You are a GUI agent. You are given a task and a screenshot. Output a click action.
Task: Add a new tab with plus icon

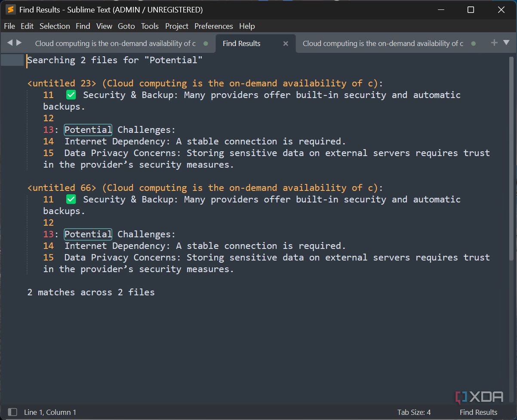(x=494, y=43)
